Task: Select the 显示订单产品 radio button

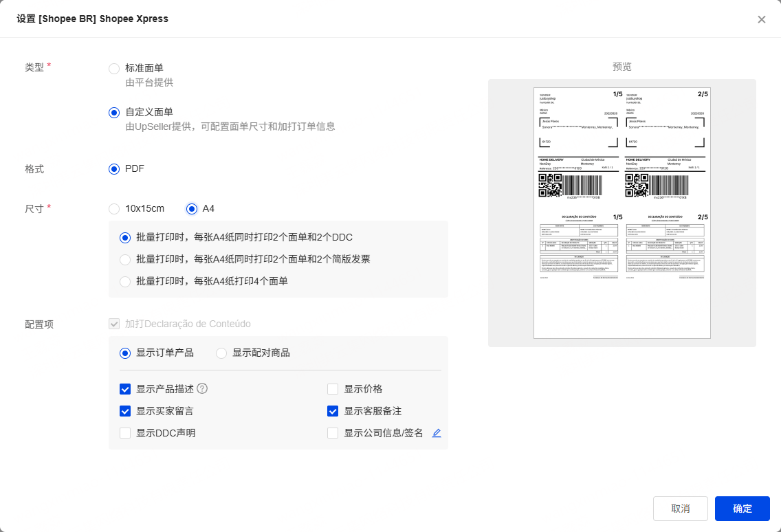Action: (125, 353)
